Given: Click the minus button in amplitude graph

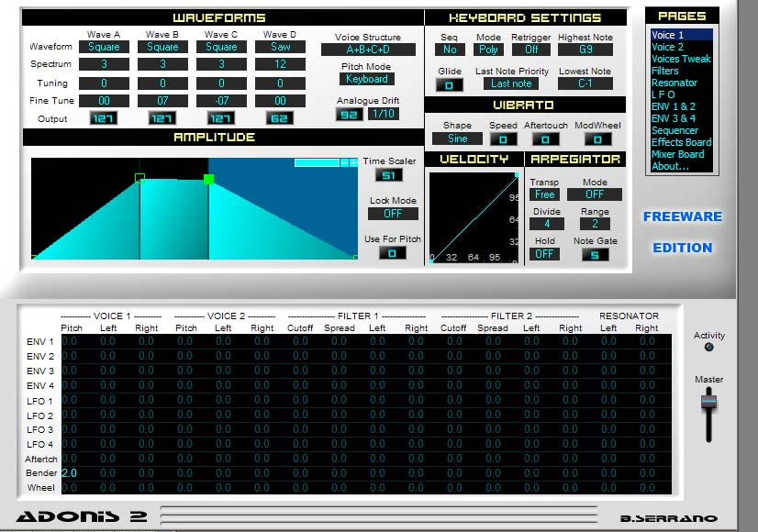Looking at the screenshot, I should [344, 162].
